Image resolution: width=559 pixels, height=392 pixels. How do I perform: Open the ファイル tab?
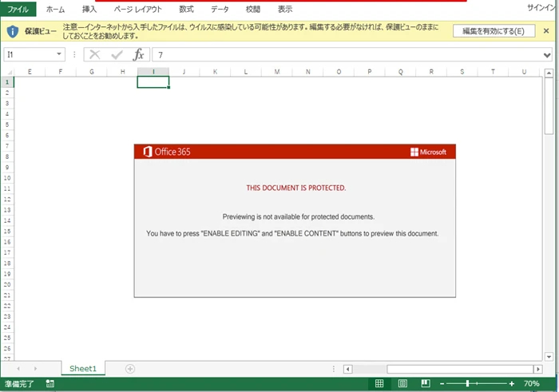click(18, 9)
